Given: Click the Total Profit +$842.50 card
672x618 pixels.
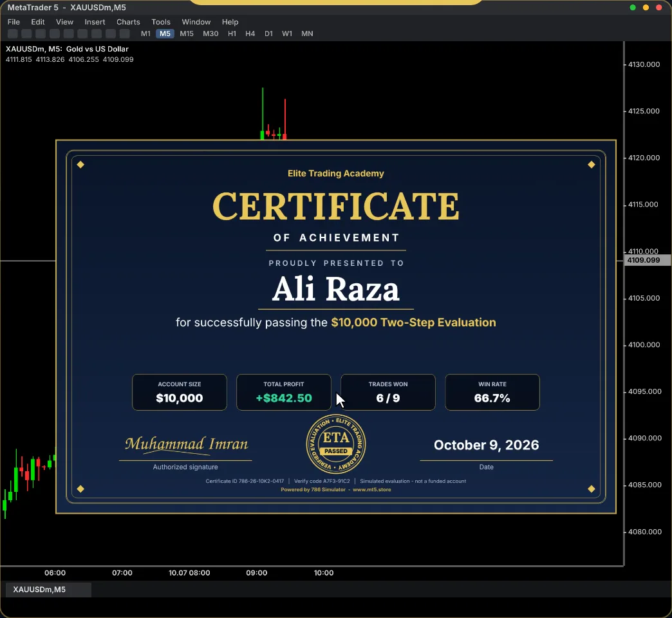Looking at the screenshot, I should pyautogui.click(x=284, y=392).
